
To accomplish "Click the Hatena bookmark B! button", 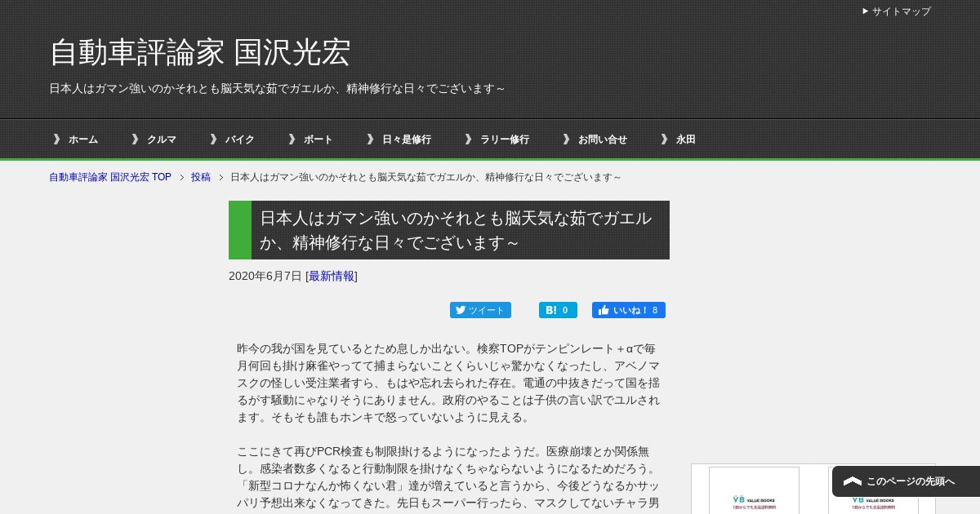I will (558, 310).
